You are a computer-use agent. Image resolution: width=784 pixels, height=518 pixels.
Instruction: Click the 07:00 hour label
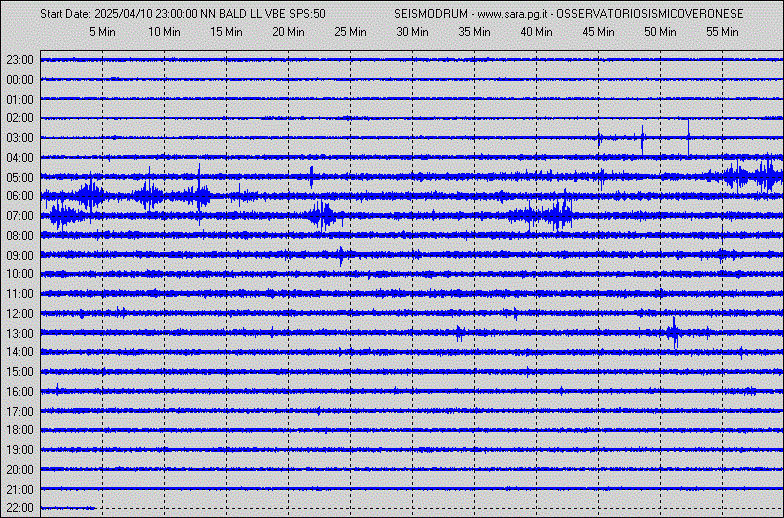point(20,216)
